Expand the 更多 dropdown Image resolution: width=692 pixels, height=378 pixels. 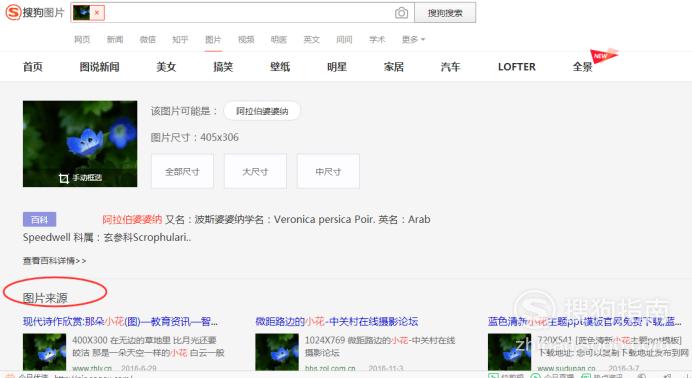pyautogui.click(x=413, y=39)
